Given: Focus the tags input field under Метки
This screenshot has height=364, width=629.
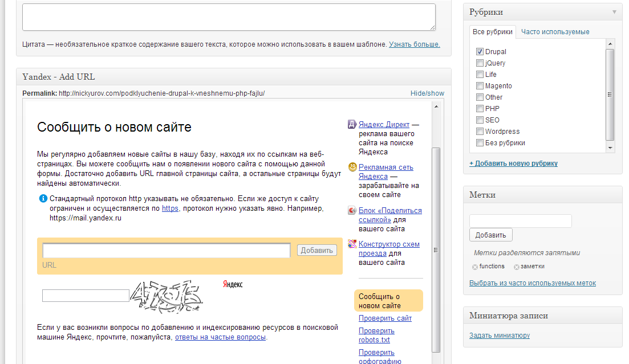Looking at the screenshot, I should (x=520, y=221).
